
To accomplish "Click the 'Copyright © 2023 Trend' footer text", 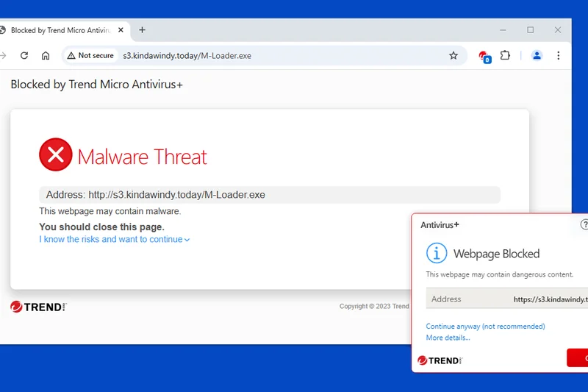I will tap(374, 306).
